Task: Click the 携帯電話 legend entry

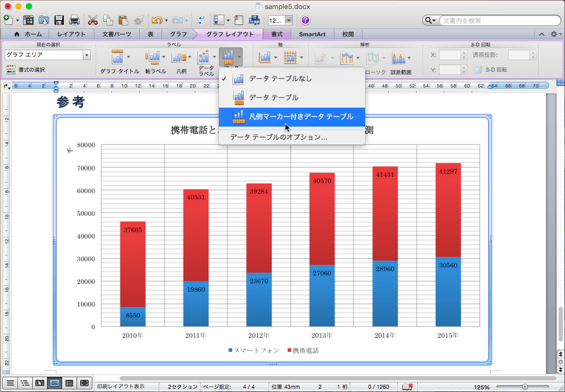Action: point(303,350)
